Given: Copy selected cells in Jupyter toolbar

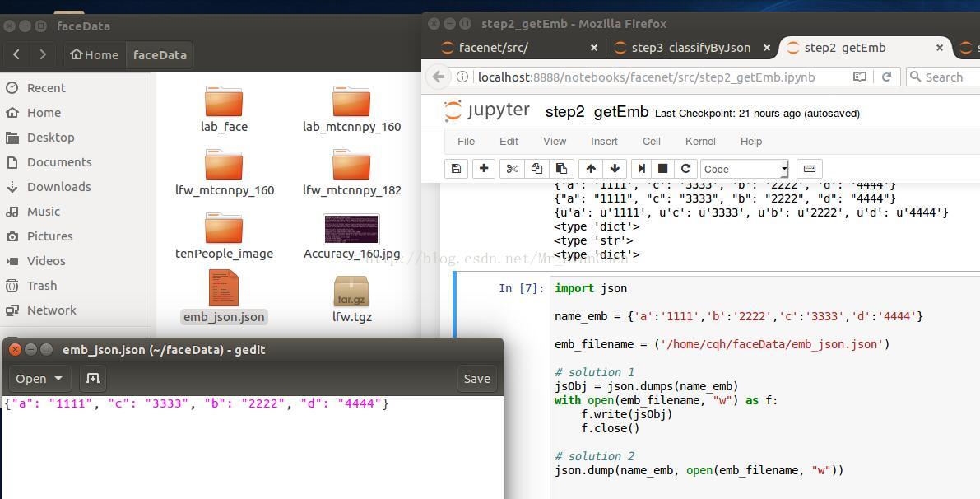Looking at the screenshot, I should 536,169.
